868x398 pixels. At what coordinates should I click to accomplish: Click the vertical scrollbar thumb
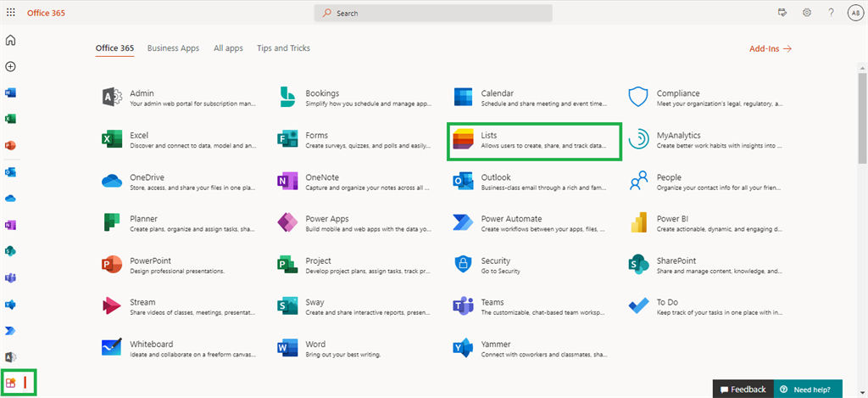point(862,117)
